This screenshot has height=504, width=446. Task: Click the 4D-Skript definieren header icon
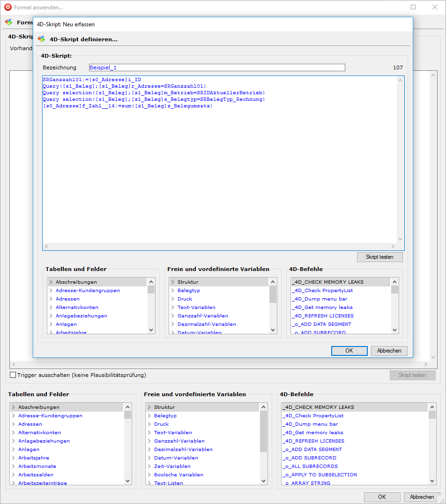(x=41, y=39)
